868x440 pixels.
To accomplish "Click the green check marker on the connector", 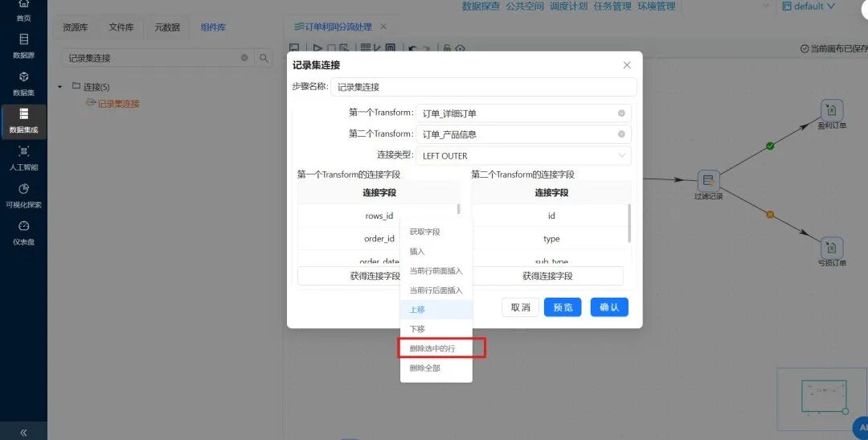I will (x=769, y=146).
